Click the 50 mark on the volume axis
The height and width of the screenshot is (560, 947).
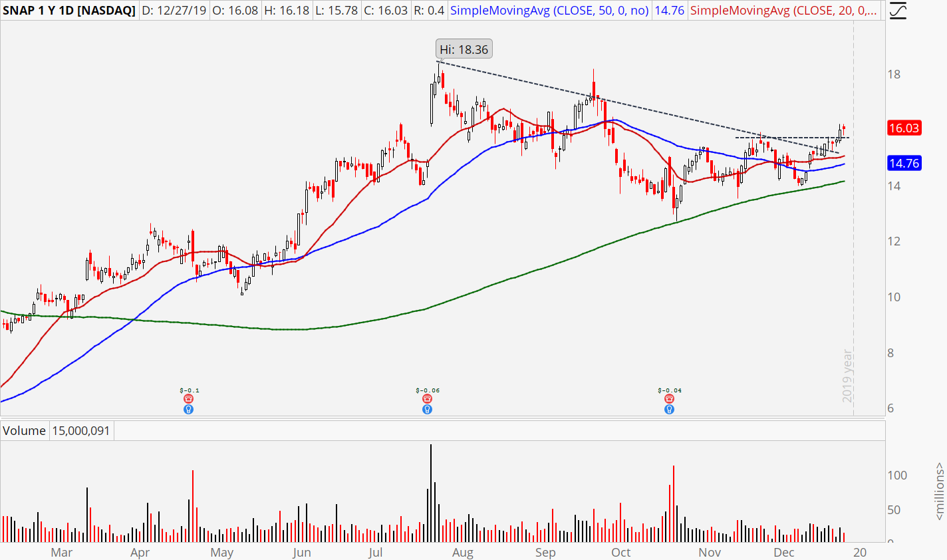(894, 509)
